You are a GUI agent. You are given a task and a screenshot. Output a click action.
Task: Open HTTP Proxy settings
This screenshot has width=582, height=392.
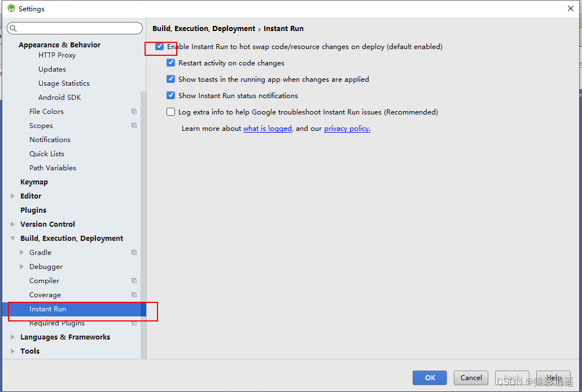tap(57, 55)
